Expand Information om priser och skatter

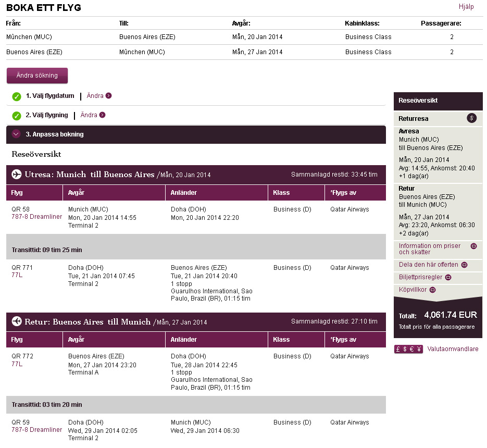click(x=473, y=246)
